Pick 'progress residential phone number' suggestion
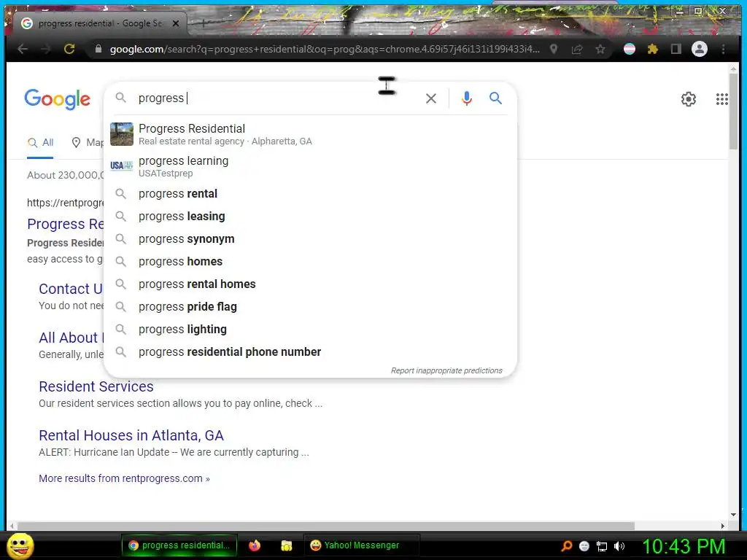Viewport: 747px width, 560px height. 309,352
